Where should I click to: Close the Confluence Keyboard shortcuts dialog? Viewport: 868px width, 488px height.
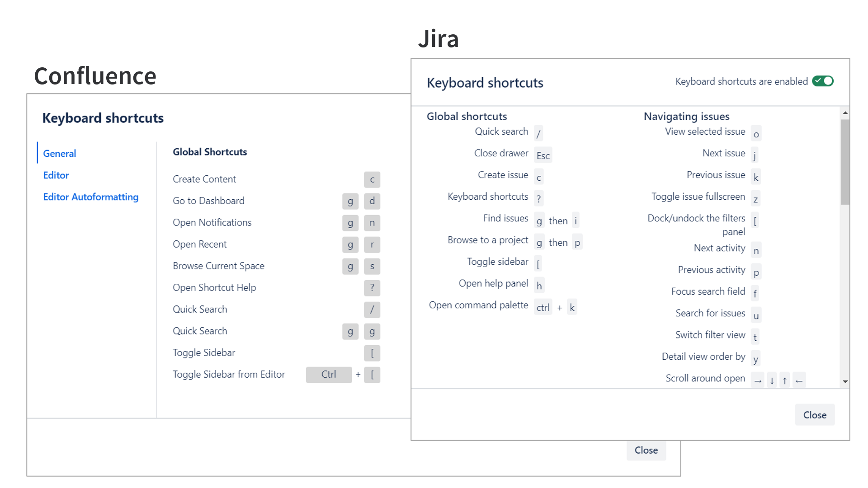pyautogui.click(x=646, y=450)
